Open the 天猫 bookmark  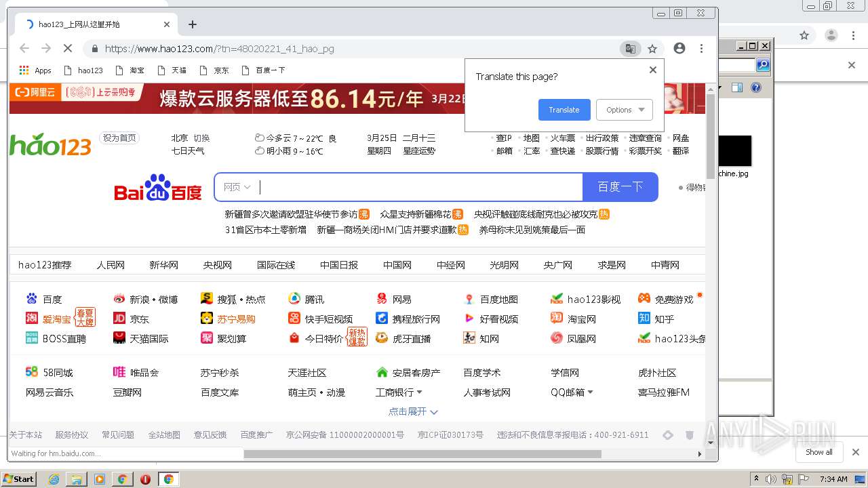tap(172, 70)
